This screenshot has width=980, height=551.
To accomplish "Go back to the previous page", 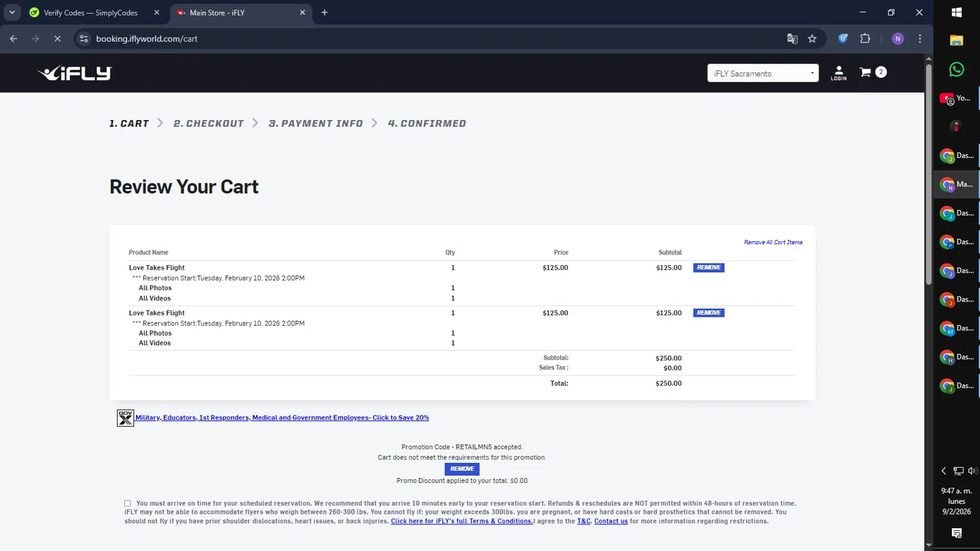I will tap(14, 39).
